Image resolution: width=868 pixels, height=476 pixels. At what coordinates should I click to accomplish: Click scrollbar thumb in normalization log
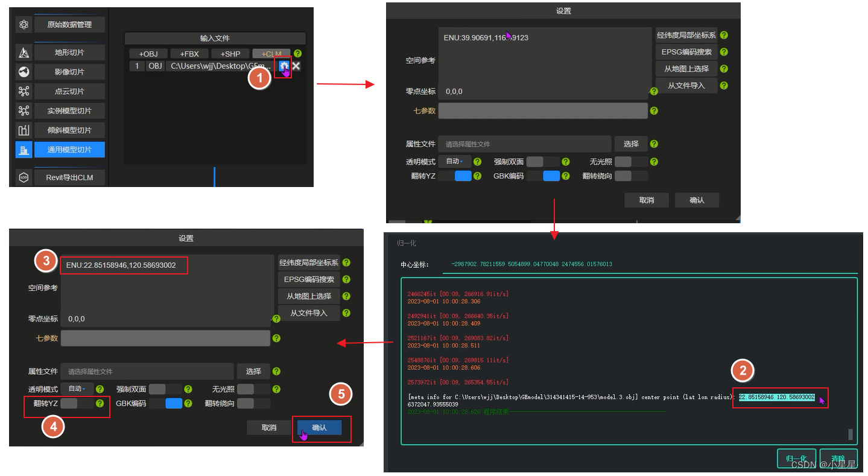pos(851,434)
